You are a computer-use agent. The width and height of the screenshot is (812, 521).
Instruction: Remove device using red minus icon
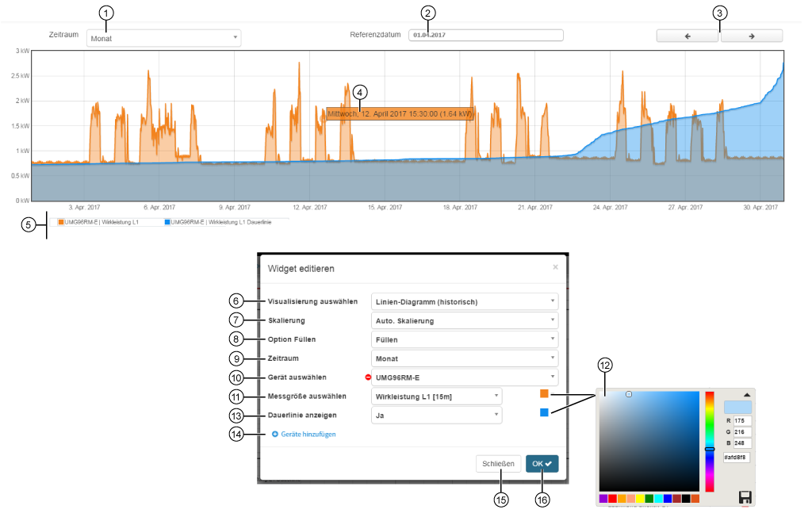click(368, 377)
